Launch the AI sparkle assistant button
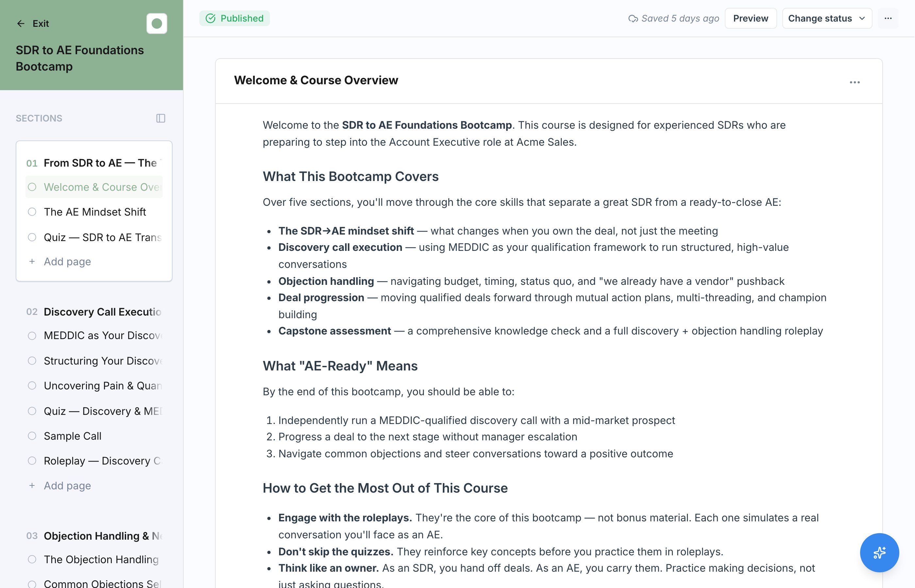Screen dimensions: 915x588 (879, 552)
